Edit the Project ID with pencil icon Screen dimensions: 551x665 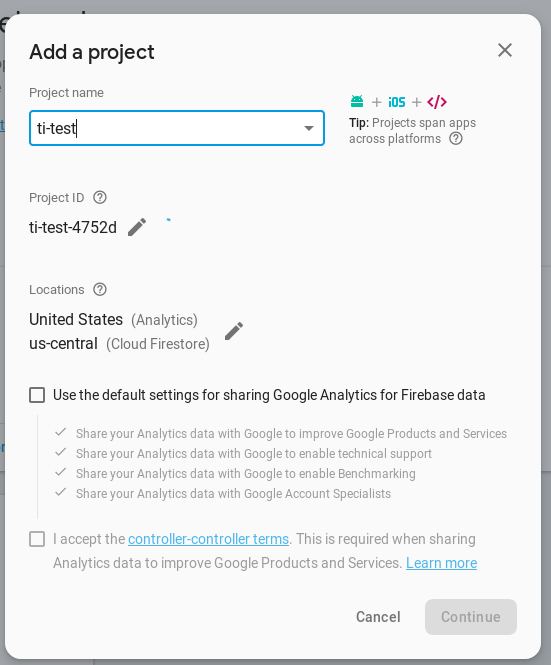click(137, 227)
